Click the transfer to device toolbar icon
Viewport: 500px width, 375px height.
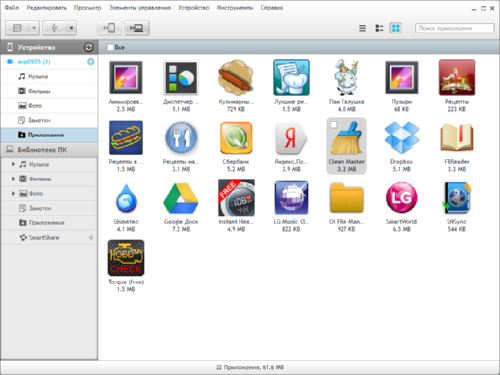point(109,28)
